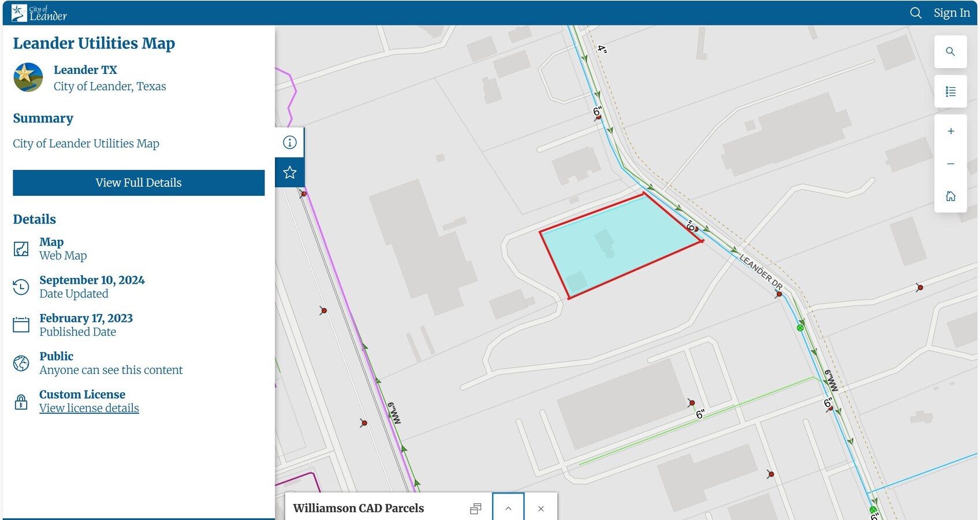Click "Anyone can see this content" text
980x520 pixels.
pyautogui.click(x=111, y=370)
